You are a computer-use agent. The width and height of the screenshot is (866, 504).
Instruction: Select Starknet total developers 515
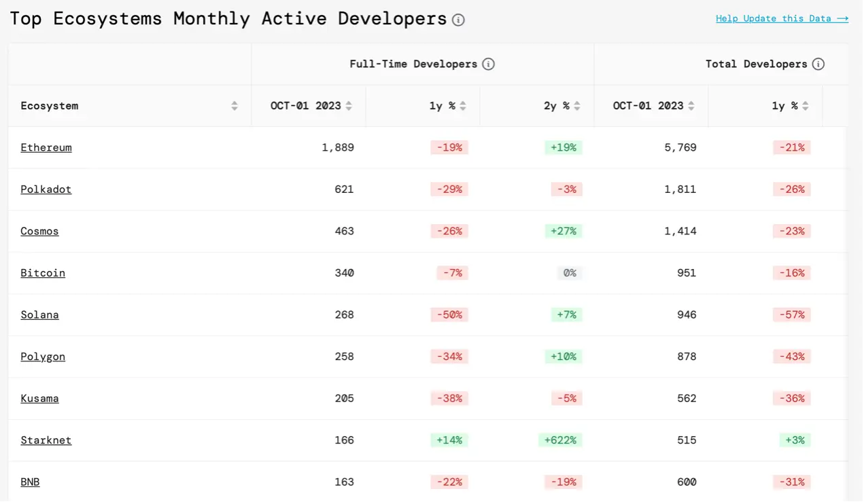pyautogui.click(x=687, y=440)
